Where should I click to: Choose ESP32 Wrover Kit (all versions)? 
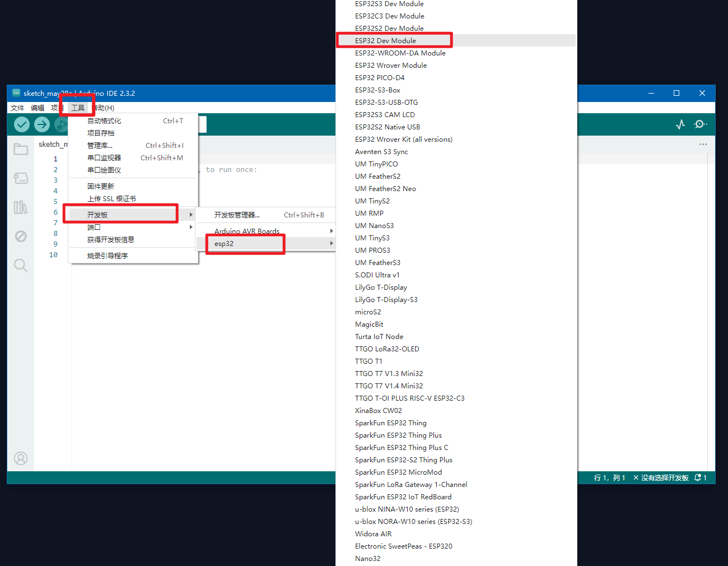[x=456, y=139]
